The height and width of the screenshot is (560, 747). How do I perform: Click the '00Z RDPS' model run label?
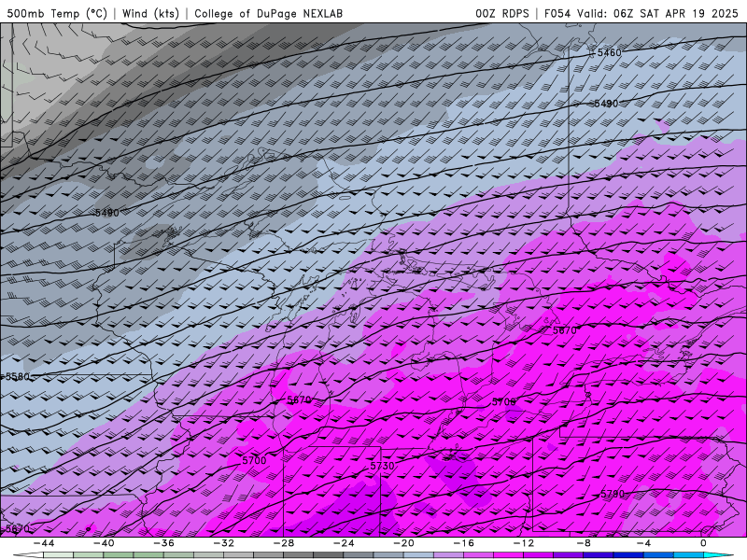502,13
